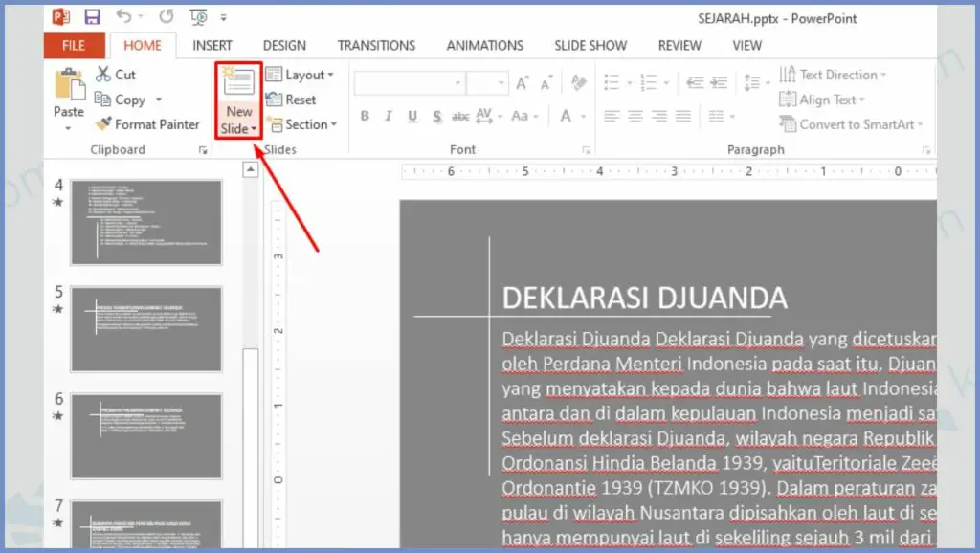Open the Paragraph dialog launcher
This screenshot has width=980, height=553.
pyautogui.click(x=926, y=150)
